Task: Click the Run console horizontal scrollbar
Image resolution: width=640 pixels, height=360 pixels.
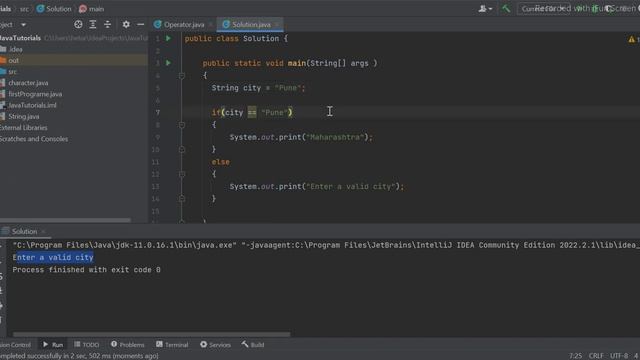Action: (152, 334)
